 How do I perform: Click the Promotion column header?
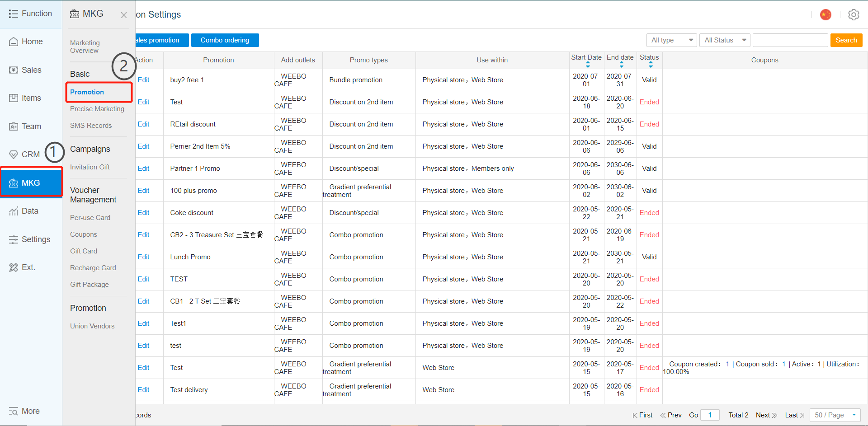point(218,60)
